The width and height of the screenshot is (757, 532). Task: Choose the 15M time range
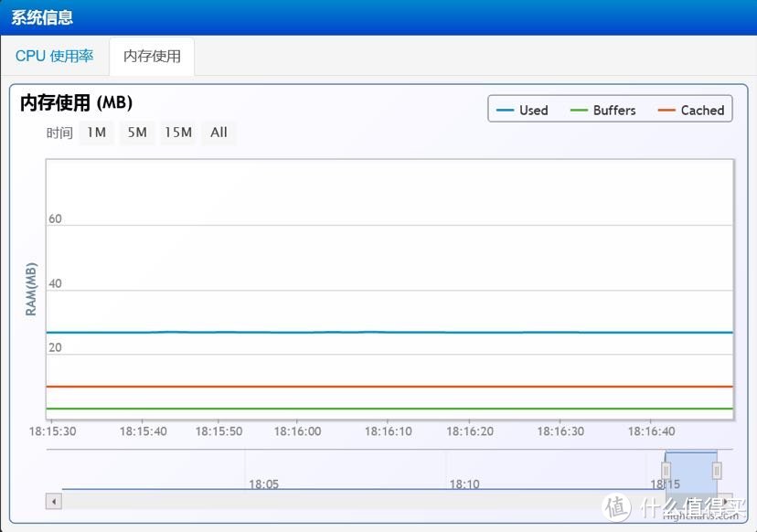(178, 133)
